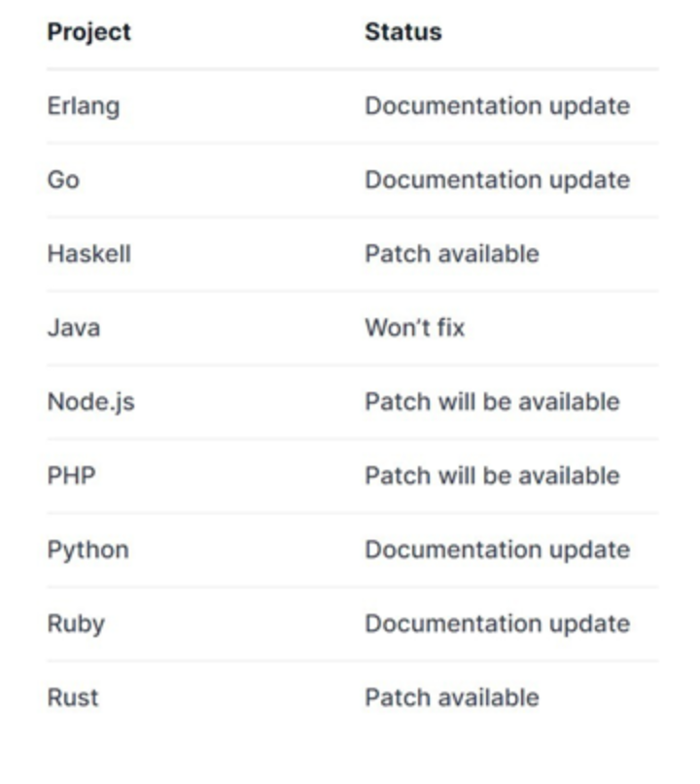Screen dimensions: 700x784
Task: Select the Python project cell
Action: click(87, 551)
